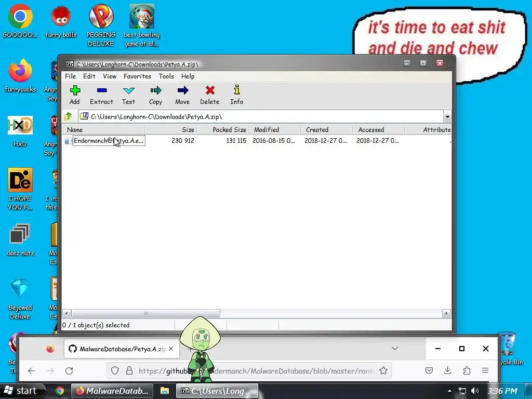Sort by Modified column header
The height and width of the screenshot is (399, 532).
coord(275,129)
